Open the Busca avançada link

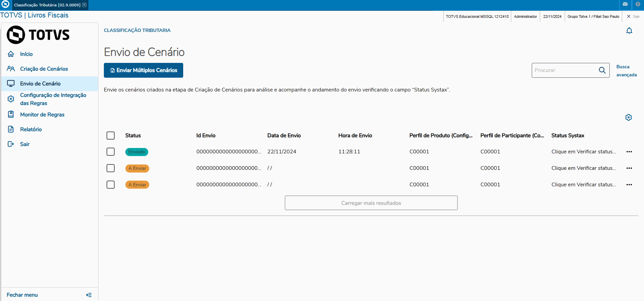pos(627,71)
